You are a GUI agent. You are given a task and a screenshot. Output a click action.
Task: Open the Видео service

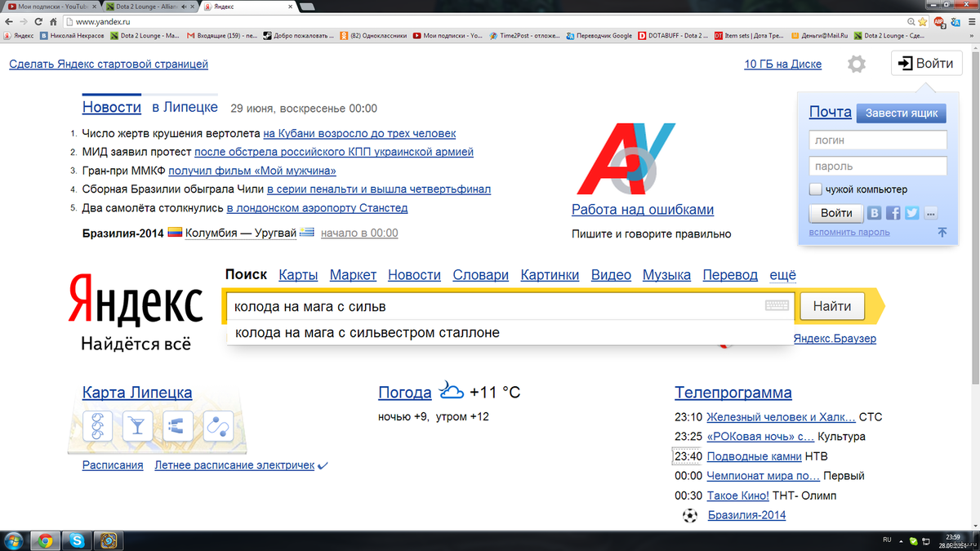click(x=611, y=275)
